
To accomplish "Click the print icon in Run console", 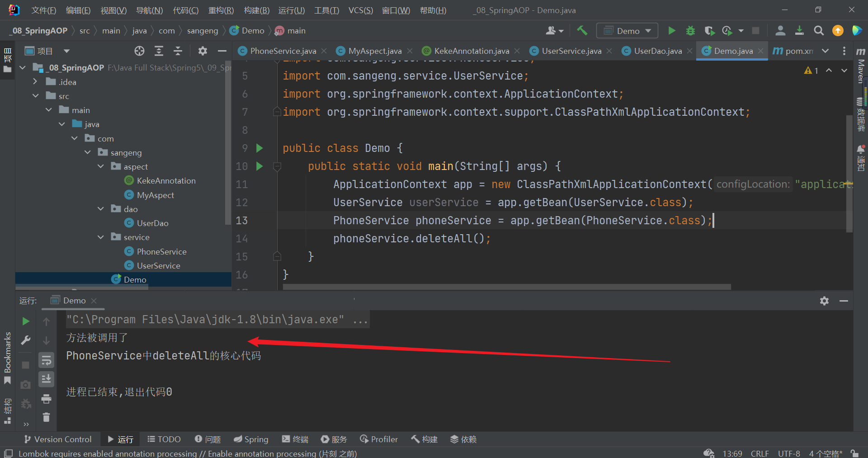I will coord(46,399).
